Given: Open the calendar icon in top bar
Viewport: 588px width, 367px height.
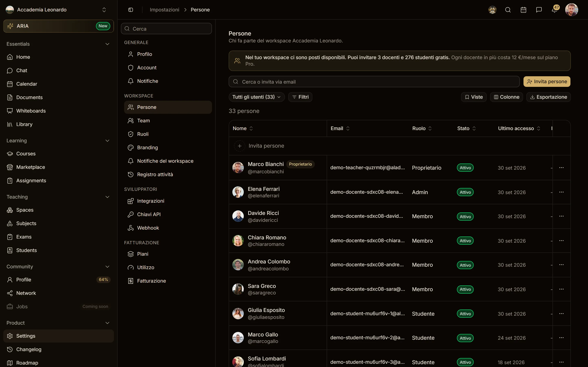Looking at the screenshot, I should [523, 10].
